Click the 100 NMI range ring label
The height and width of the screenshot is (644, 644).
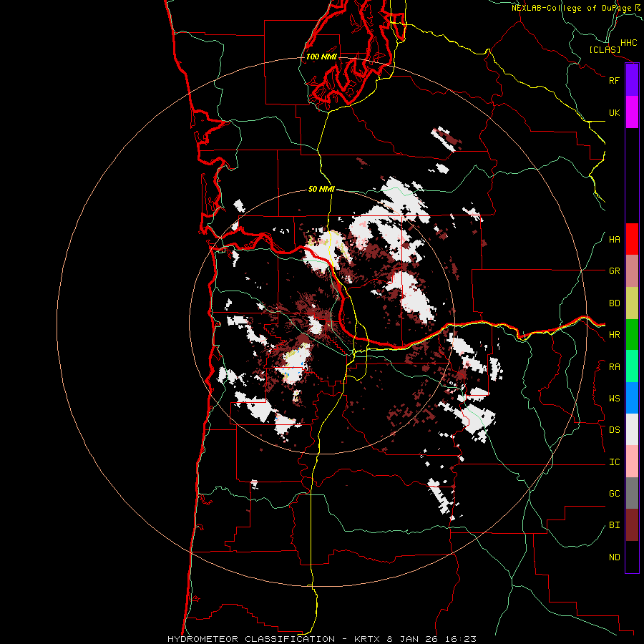point(321,57)
